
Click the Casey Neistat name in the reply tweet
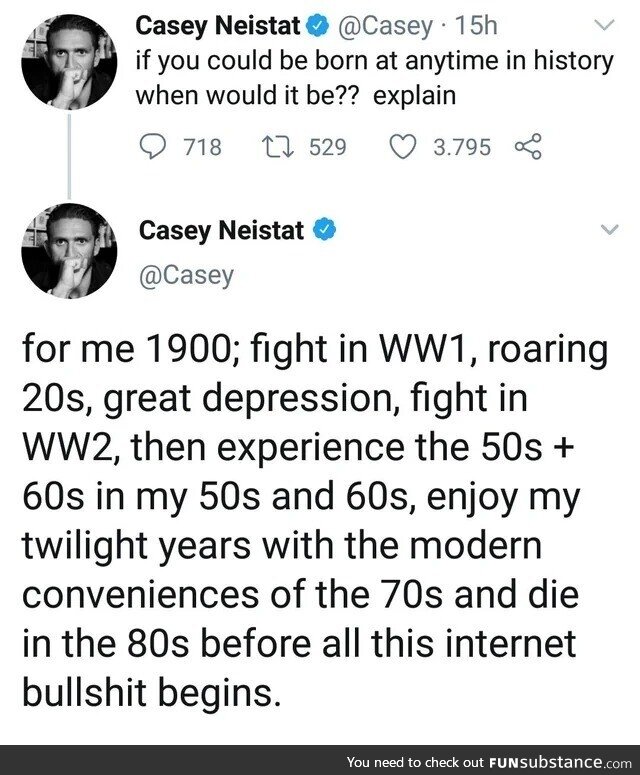point(221,230)
